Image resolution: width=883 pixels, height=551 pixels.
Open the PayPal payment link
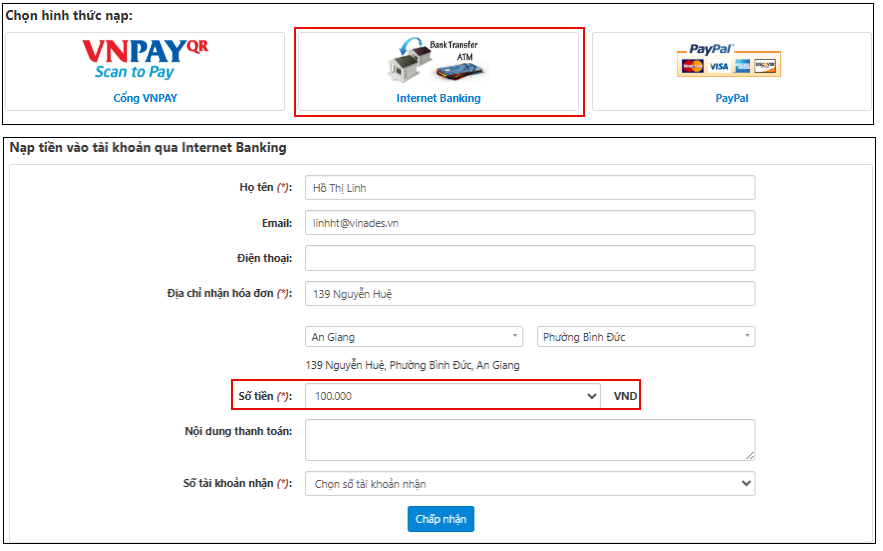(732, 98)
